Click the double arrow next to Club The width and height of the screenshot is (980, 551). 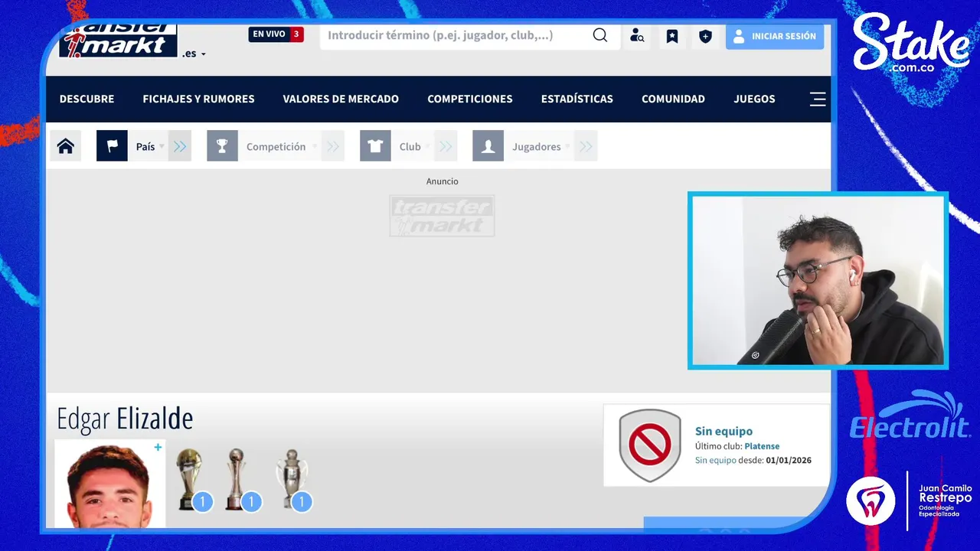point(446,146)
